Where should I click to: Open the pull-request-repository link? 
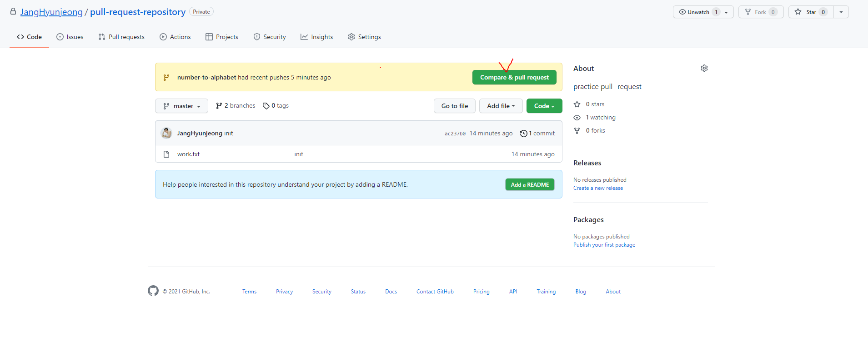pos(138,12)
